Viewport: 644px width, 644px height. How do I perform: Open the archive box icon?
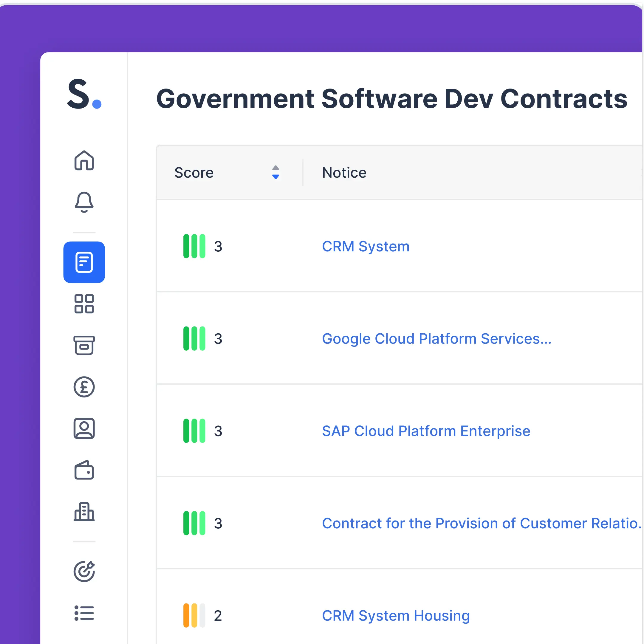84,345
